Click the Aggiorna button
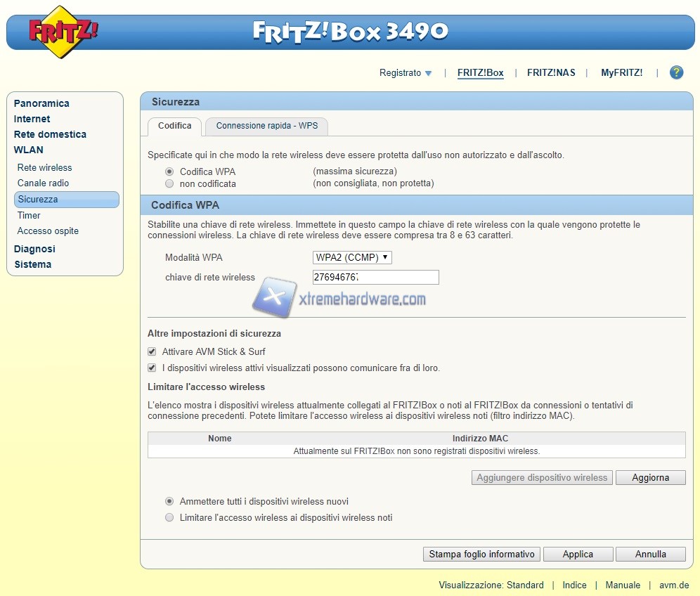The width and height of the screenshot is (700, 596). pyautogui.click(x=650, y=478)
